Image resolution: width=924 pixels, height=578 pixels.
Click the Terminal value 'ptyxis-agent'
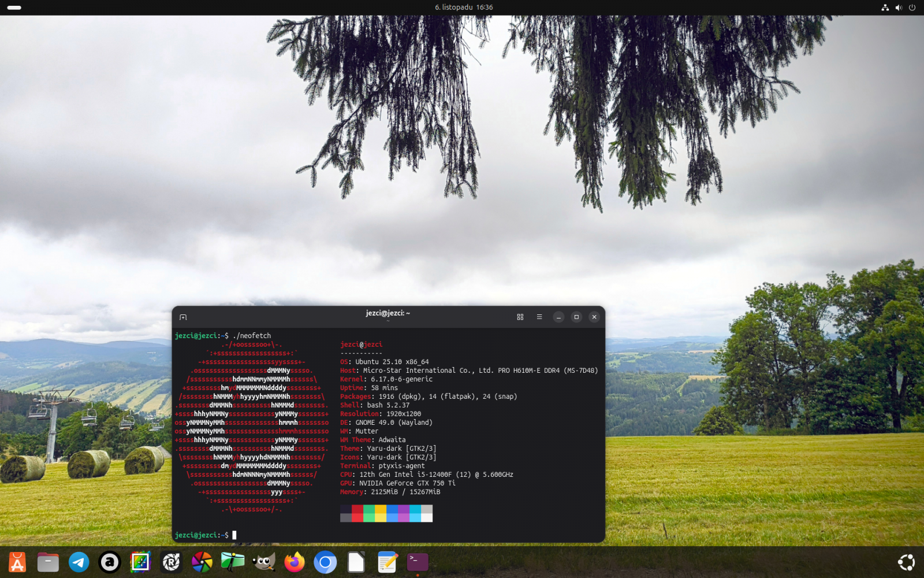(402, 466)
